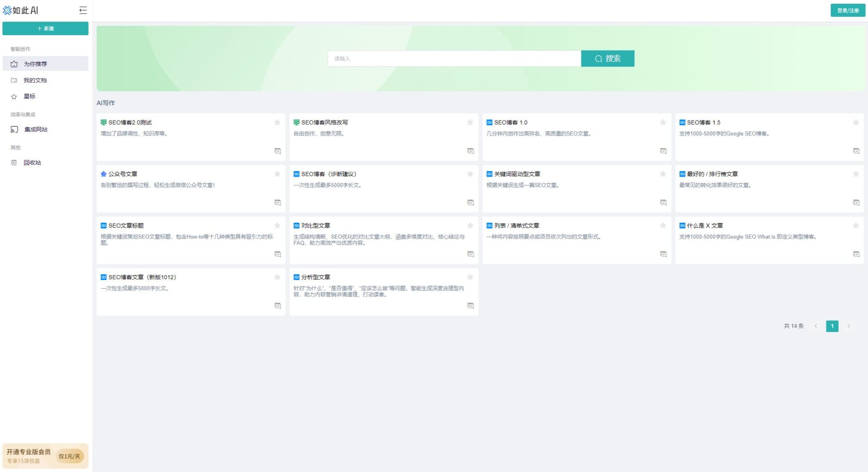Click the chat icon on SEO博客 1.5 card
868x472 pixels.
tap(856, 151)
